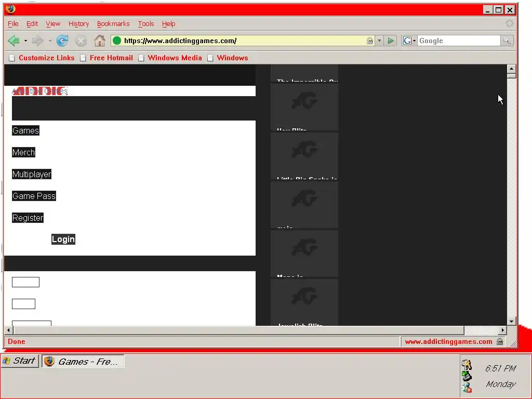Click the www.addictinggames.com status bar text

(448, 342)
